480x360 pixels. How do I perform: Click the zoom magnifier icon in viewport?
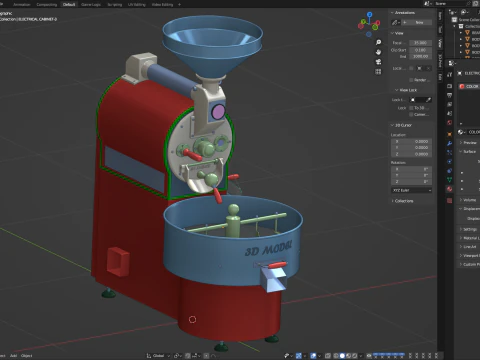(x=378, y=42)
